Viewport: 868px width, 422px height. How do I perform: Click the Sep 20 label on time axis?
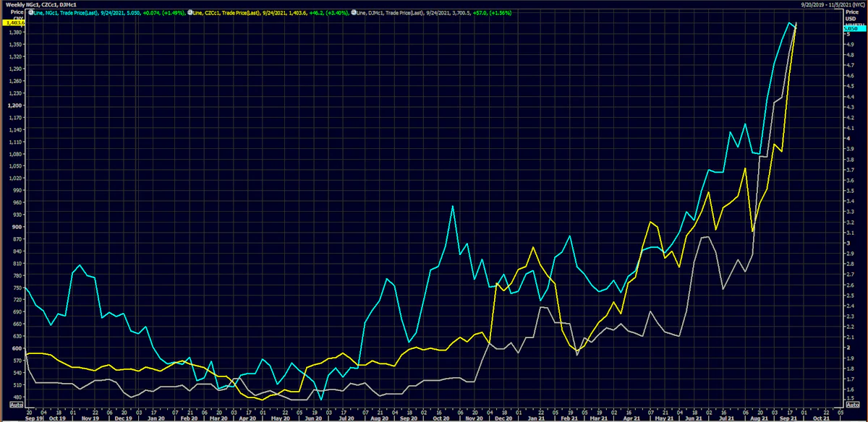point(409,418)
